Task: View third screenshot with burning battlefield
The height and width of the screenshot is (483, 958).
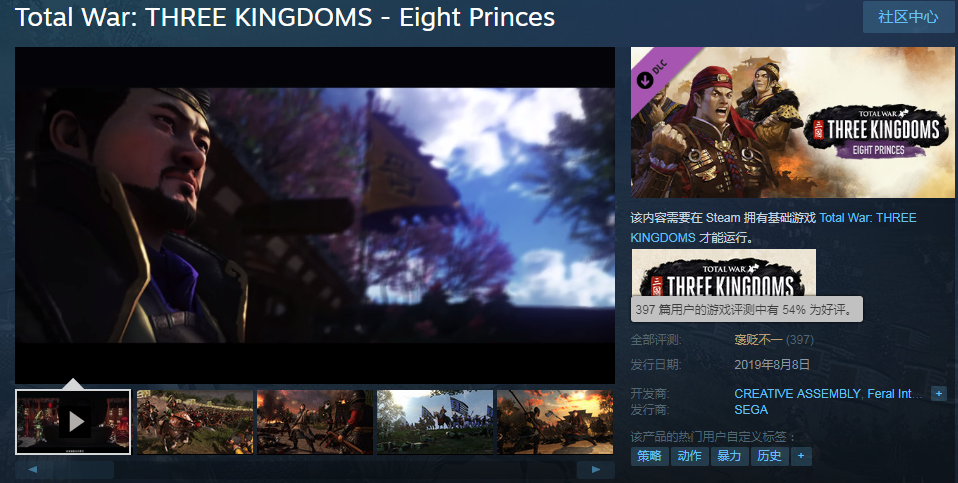Action: click(315, 422)
